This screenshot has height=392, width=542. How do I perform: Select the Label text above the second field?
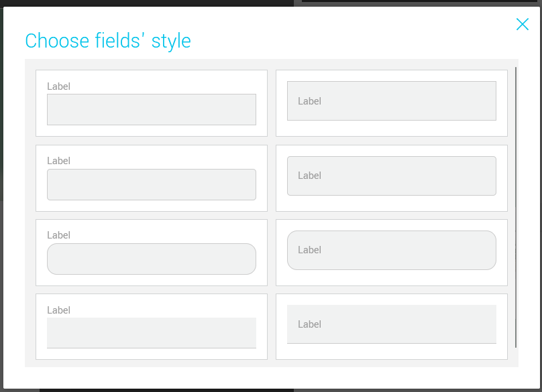pyautogui.click(x=59, y=161)
